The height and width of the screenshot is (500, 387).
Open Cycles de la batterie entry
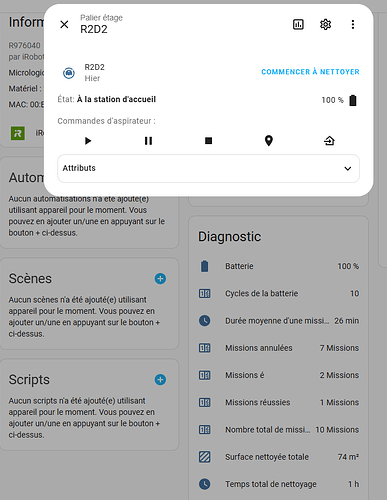(279, 294)
